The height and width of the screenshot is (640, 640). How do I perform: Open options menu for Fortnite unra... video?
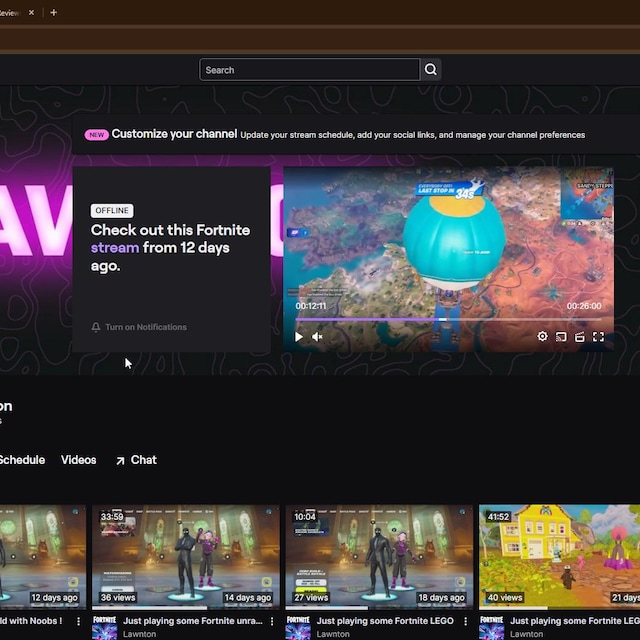272,621
